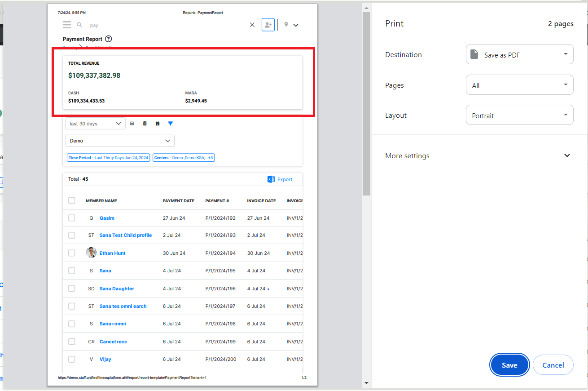The height and width of the screenshot is (391, 588).
Task: Click the calendar schedule icon
Action: (158, 124)
